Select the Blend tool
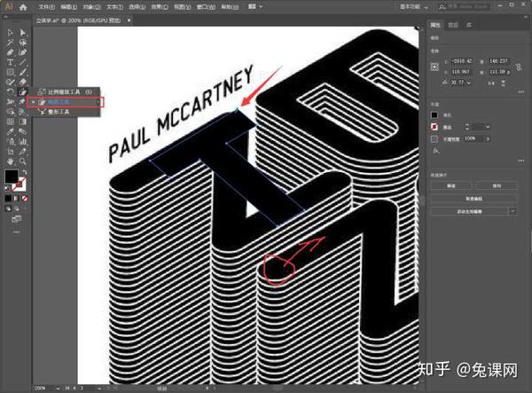This screenshot has height=393, width=532. 23,131
